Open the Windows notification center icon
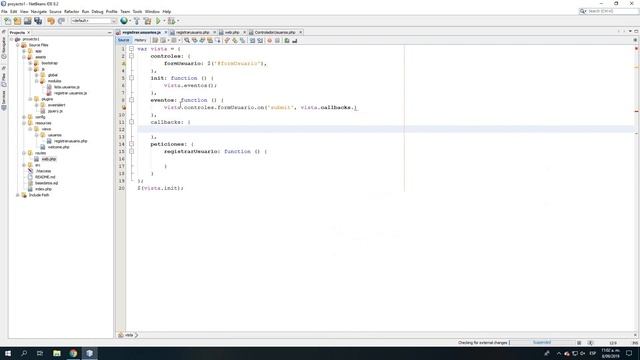The width and height of the screenshot is (640, 360). [629, 353]
